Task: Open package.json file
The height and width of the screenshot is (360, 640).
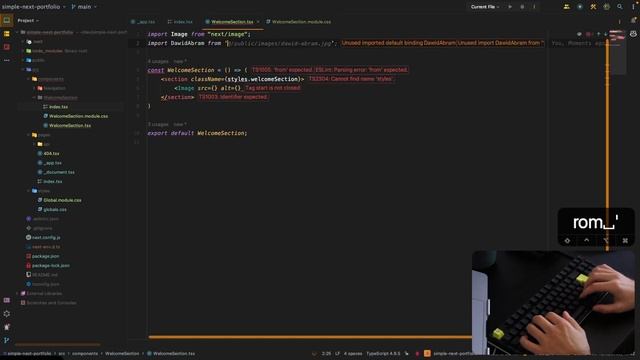Action: coord(45,256)
